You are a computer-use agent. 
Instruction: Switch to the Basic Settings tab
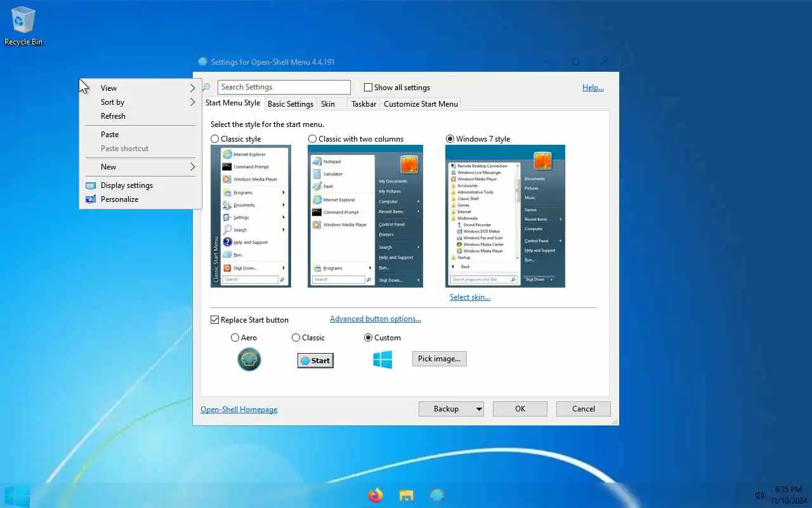pos(291,104)
